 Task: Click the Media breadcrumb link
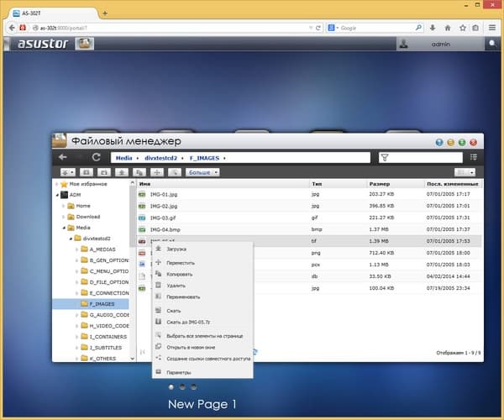pyautogui.click(x=123, y=158)
